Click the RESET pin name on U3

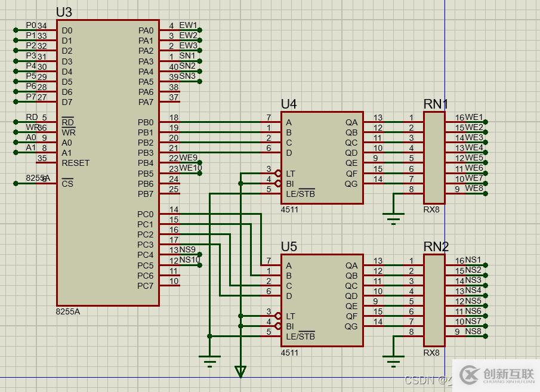coord(75,163)
